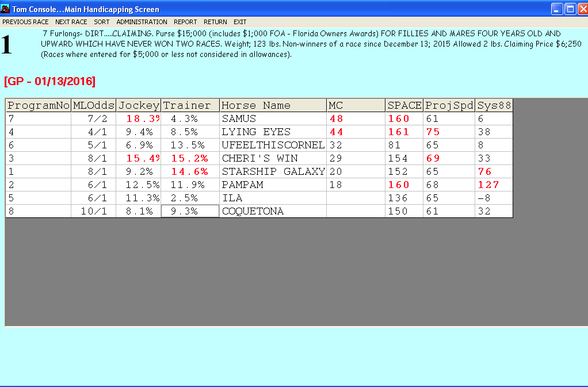Click the red GP - 01/13/2016 track date label
588x387 pixels.
point(50,81)
